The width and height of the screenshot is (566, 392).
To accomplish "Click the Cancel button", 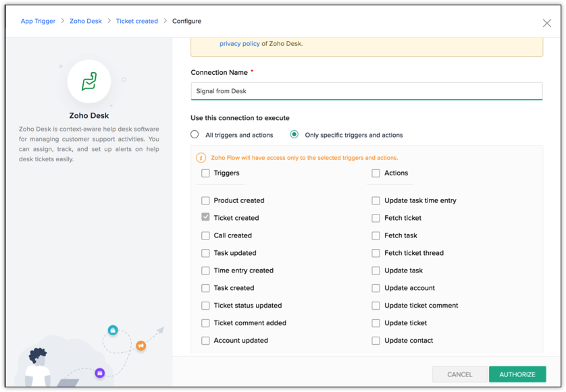I will (x=459, y=374).
